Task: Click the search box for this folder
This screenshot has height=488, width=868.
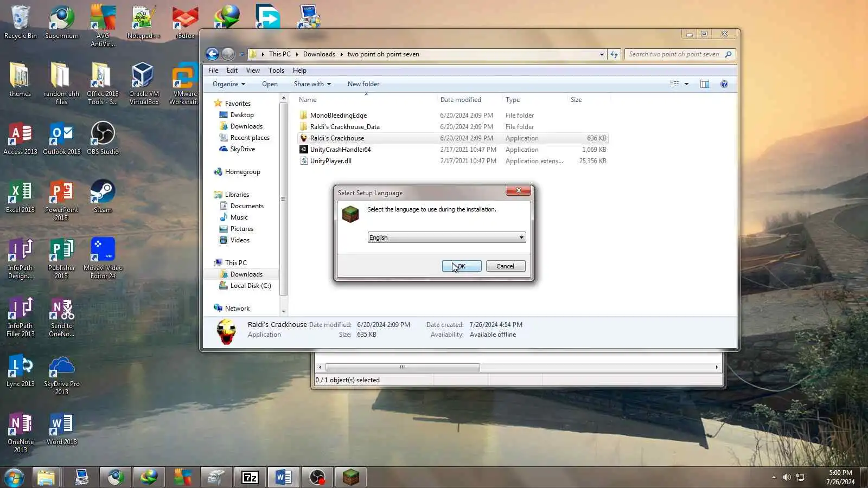Action: [680, 54]
